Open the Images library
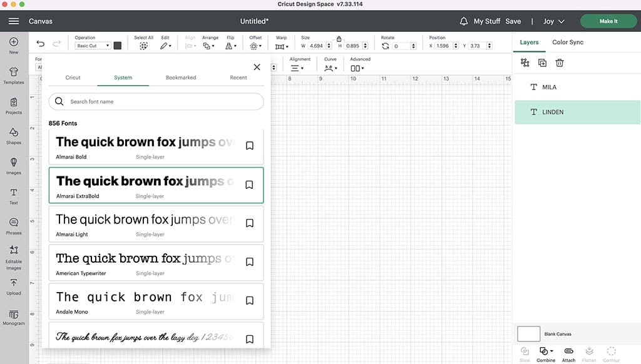This screenshot has height=364, width=641. (x=14, y=166)
